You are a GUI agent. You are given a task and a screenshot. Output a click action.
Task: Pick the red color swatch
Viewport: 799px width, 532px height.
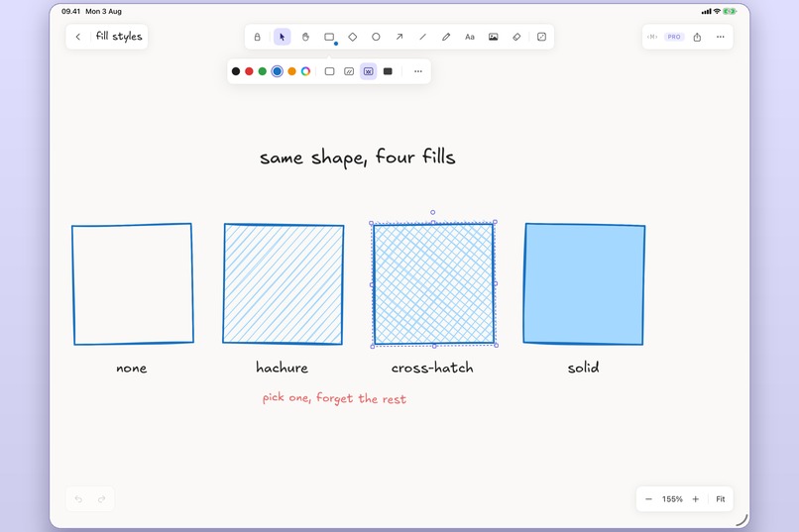[x=249, y=71]
